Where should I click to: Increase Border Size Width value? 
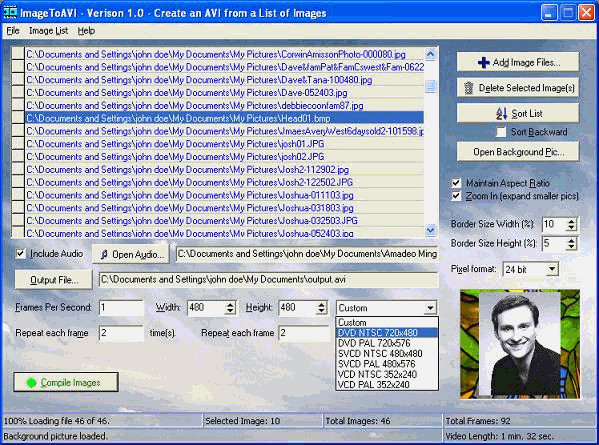point(571,221)
